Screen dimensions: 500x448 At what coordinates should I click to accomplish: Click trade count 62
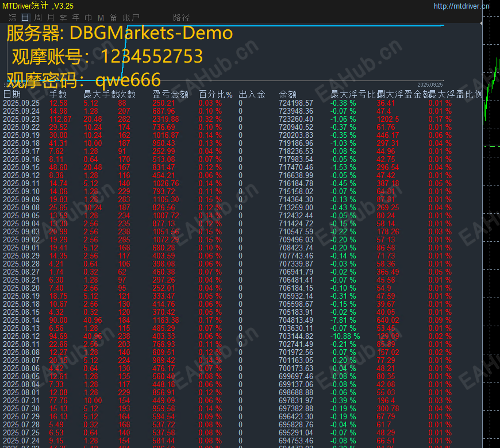coord(122,272)
